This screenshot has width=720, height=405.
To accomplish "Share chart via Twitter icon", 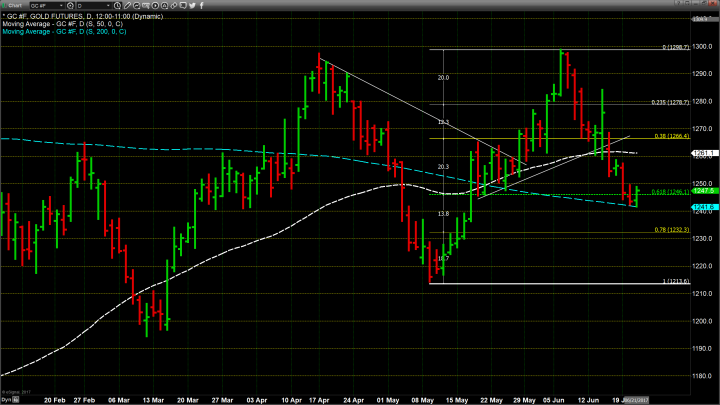I will 192,6.
